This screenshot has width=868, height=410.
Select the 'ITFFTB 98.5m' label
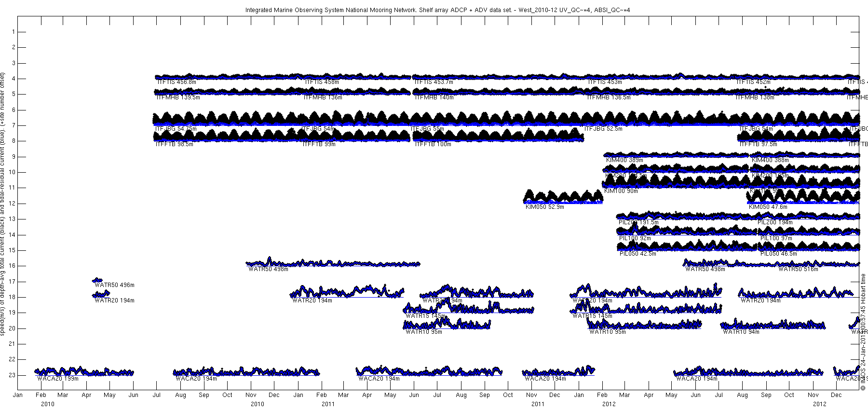click(175, 144)
